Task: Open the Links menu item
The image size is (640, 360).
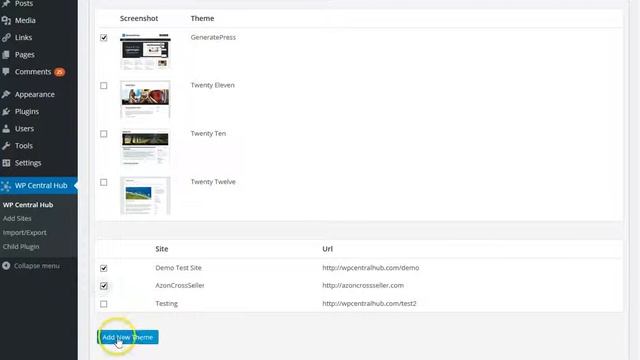Action: point(23,38)
